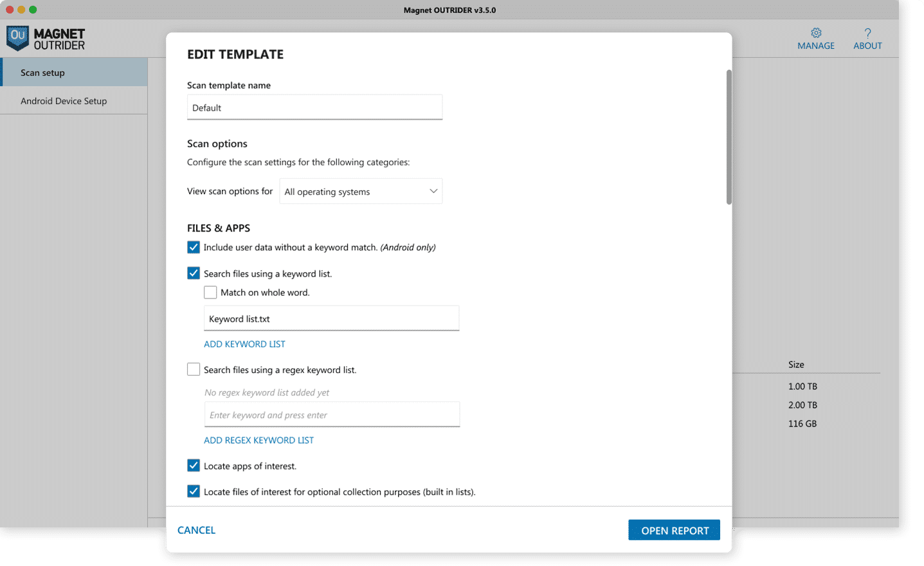This screenshot has height=566, width=924.
Task: Select Scan setup in the sidebar
Action: [x=74, y=73]
